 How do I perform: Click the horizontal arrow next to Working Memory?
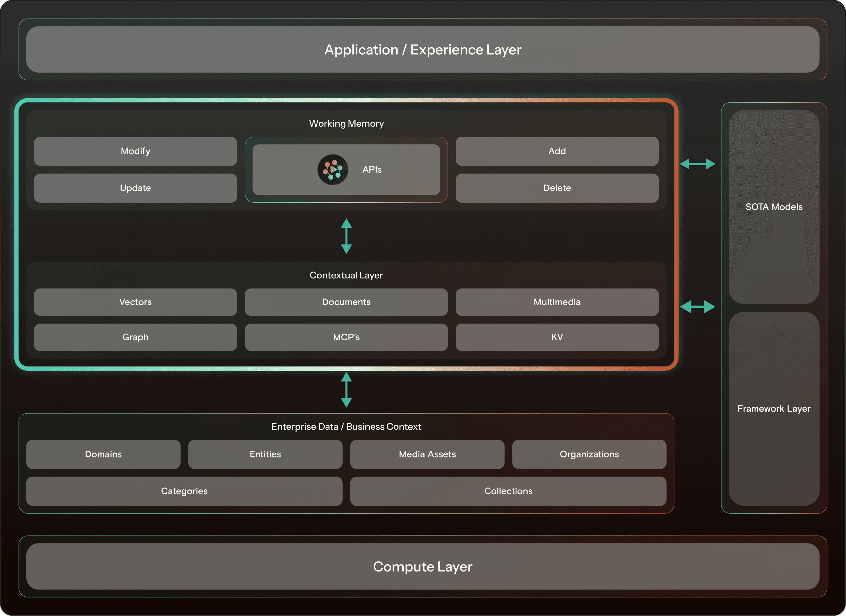click(x=697, y=164)
